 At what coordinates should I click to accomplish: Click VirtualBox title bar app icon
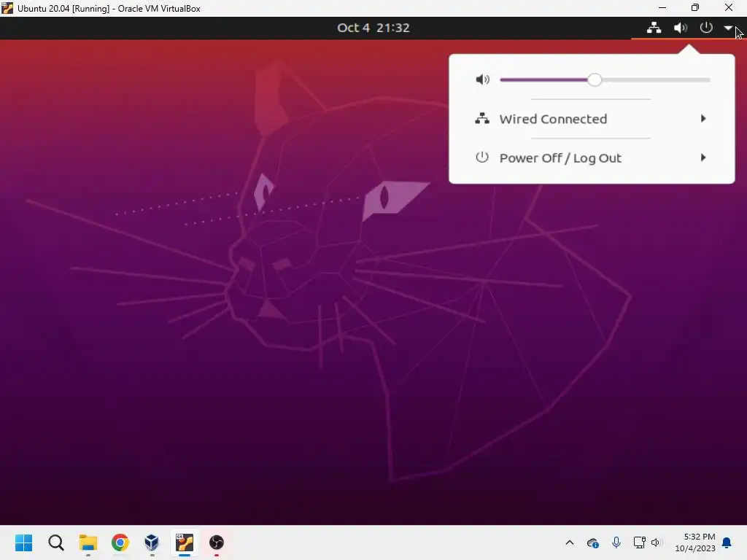pos(7,8)
